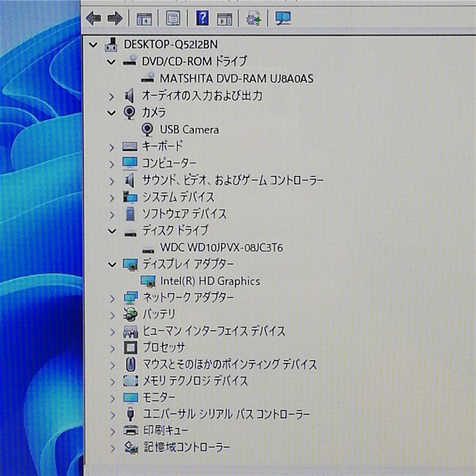Click the ディスク ドライブ label

click(x=176, y=230)
